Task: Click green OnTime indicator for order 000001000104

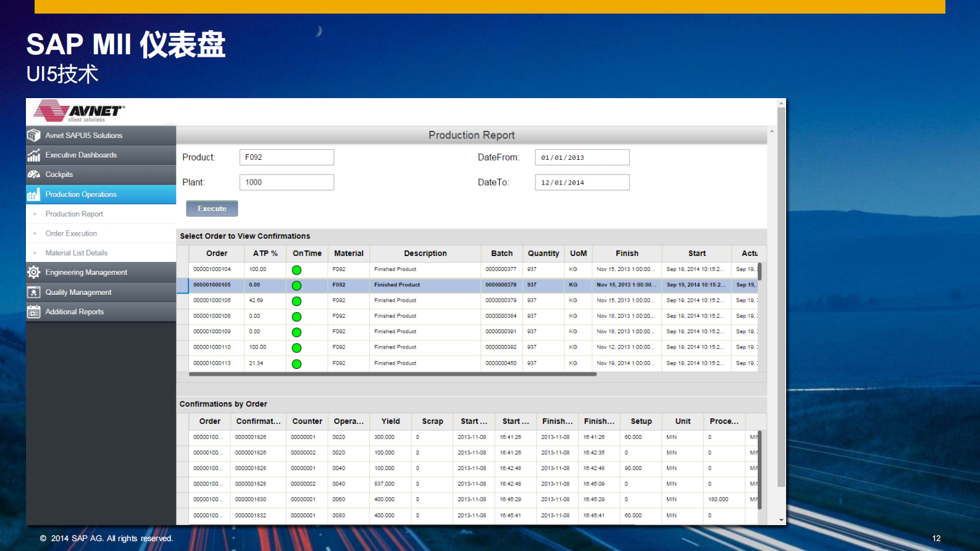Action: click(x=296, y=270)
